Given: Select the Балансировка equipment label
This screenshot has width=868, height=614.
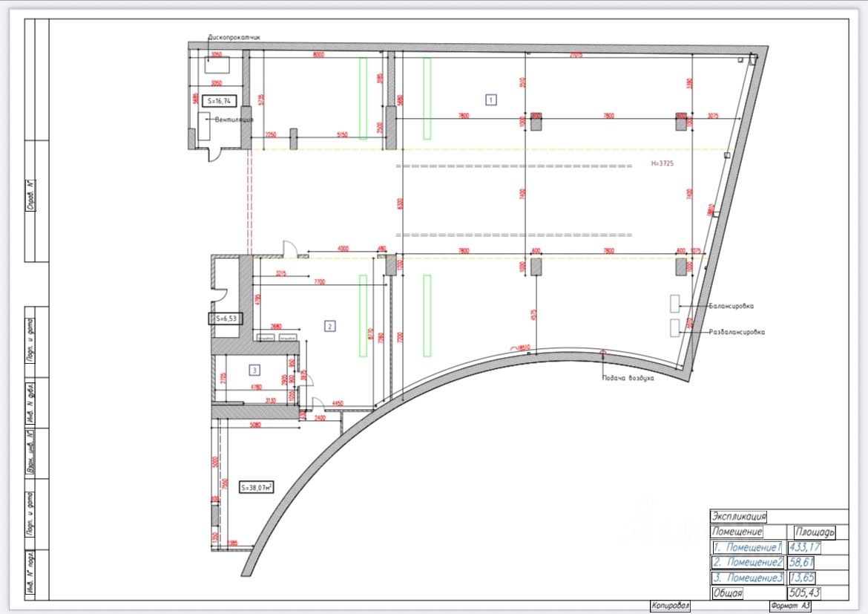Looking at the screenshot, I should click(731, 306).
